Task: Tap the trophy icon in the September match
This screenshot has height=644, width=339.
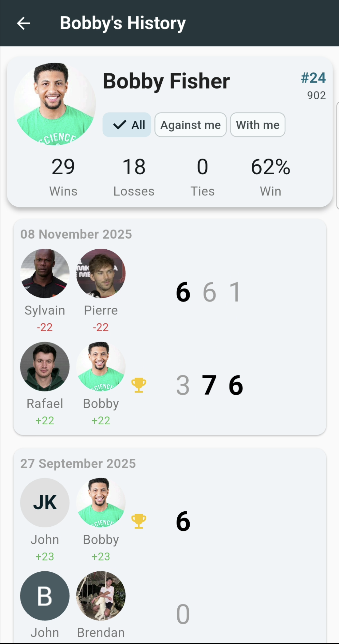Action: tap(138, 520)
